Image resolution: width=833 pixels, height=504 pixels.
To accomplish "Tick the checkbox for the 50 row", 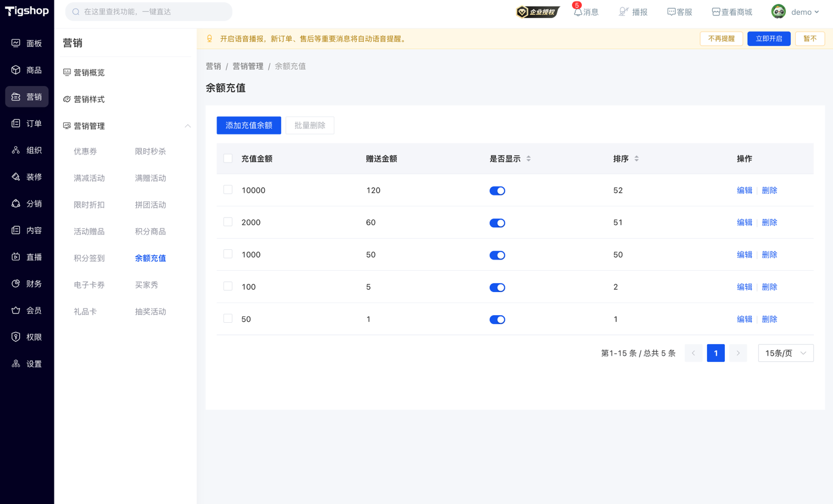I will point(228,318).
